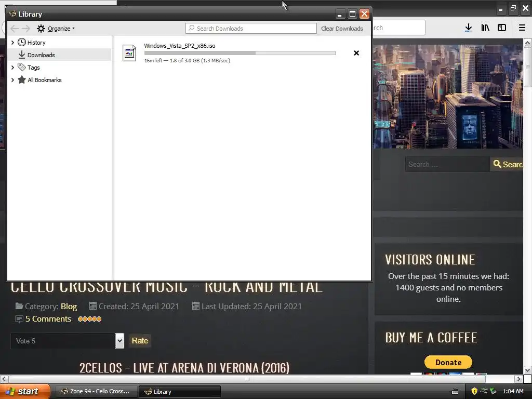This screenshot has width=532, height=399.
Task: Click the Library back arrow
Action: click(x=15, y=29)
